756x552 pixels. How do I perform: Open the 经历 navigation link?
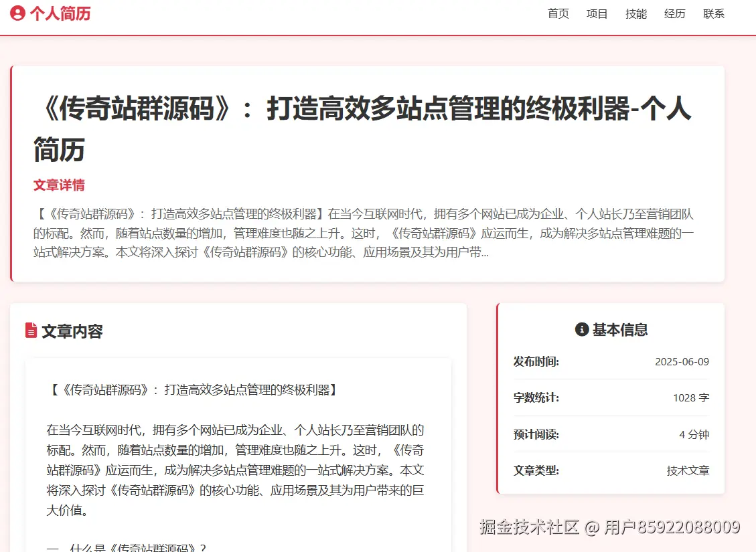click(674, 13)
